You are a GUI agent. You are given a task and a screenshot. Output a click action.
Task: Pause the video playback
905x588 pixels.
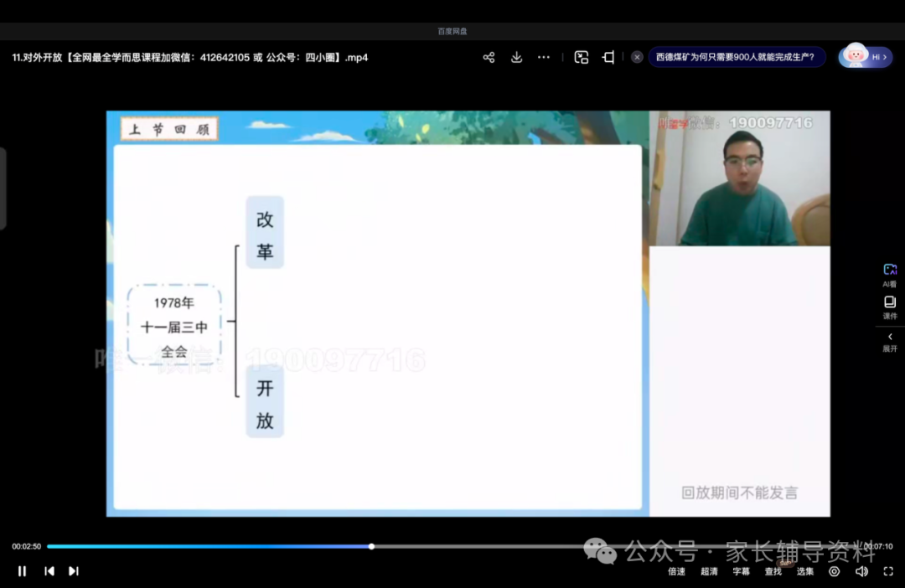pyautogui.click(x=22, y=570)
